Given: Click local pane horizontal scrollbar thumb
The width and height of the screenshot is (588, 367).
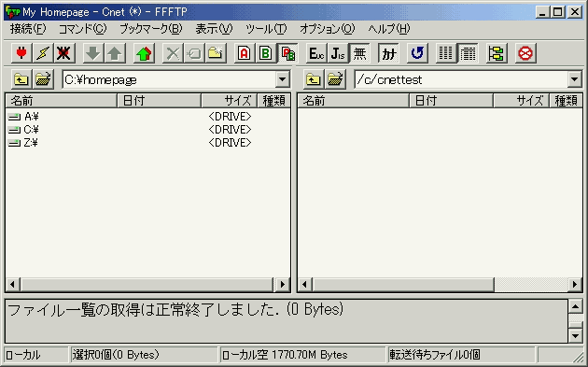Looking at the screenshot, I should 147,285.
